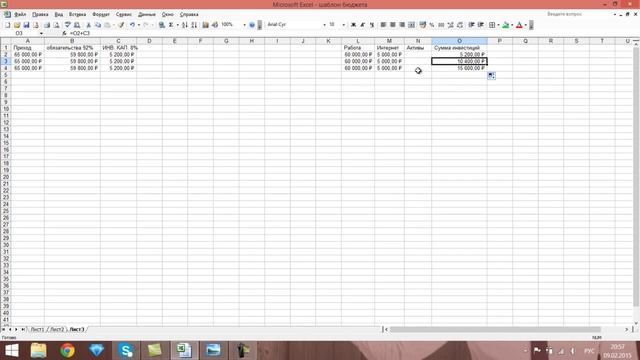
Task: Create a new workbook with New icon
Action: pyautogui.click(x=7, y=25)
